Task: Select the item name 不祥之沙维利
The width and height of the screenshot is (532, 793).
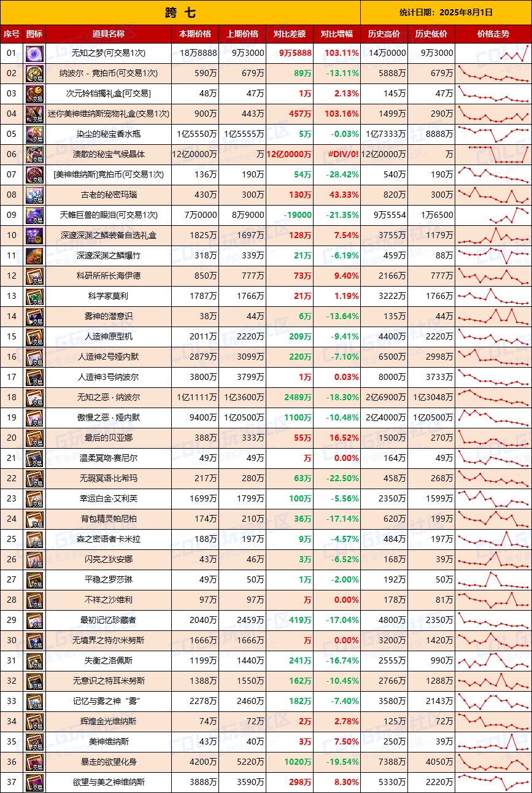Action: [109, 600]
